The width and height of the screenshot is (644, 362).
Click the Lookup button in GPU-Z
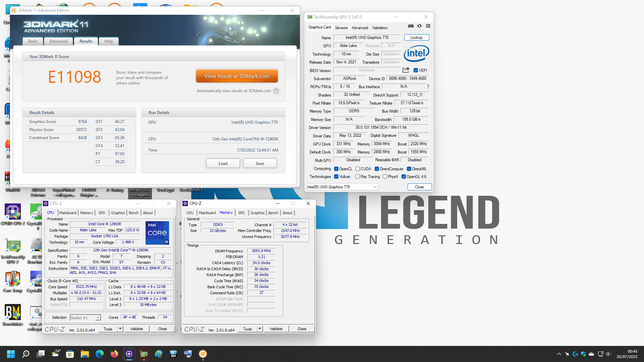click(416, 38)
